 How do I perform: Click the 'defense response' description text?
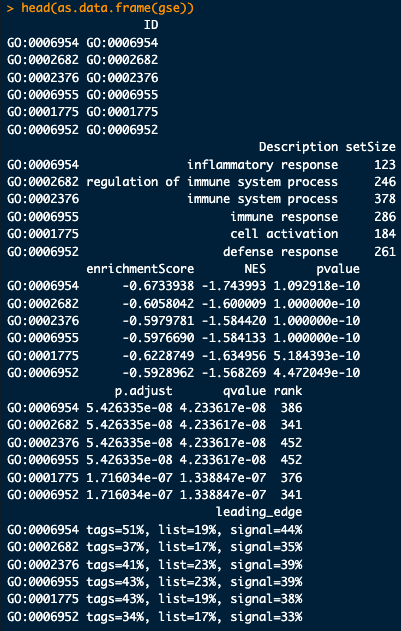[x=281, y=252]
